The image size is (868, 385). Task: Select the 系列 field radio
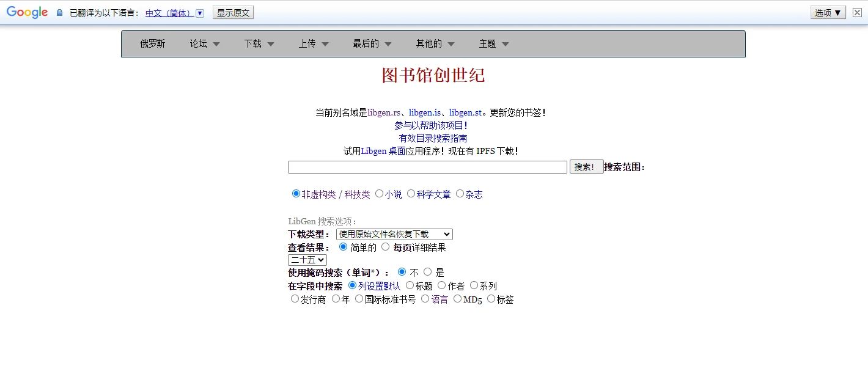coord(474,285)
